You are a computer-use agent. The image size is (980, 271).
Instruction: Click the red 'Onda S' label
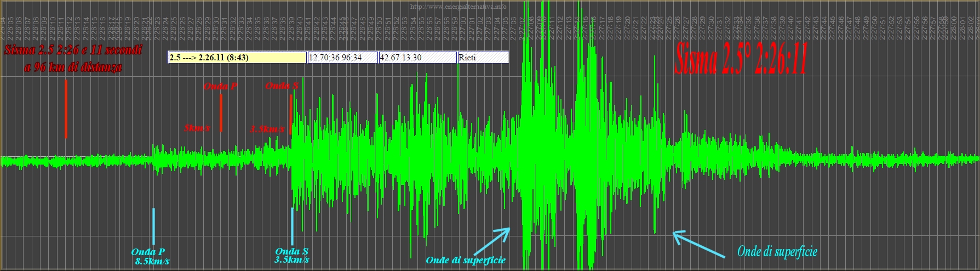tap(282, 86)
